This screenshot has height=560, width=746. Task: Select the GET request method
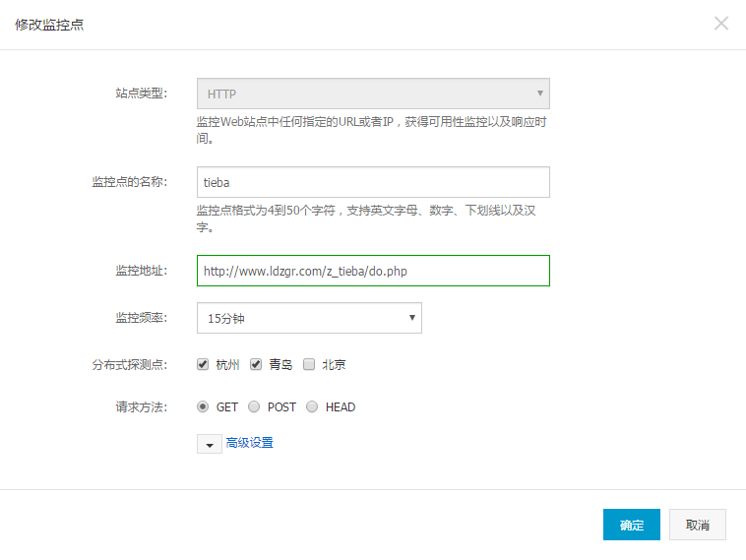tap(203, 406)
